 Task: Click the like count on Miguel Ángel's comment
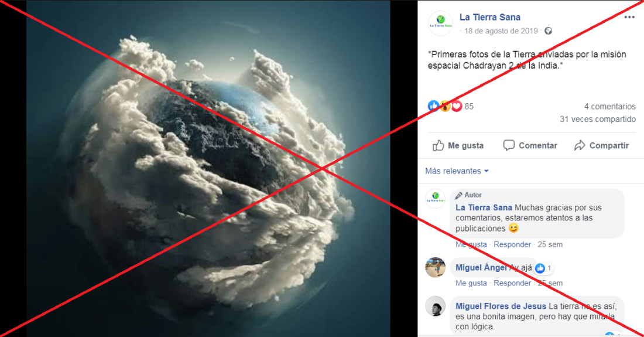544,268
